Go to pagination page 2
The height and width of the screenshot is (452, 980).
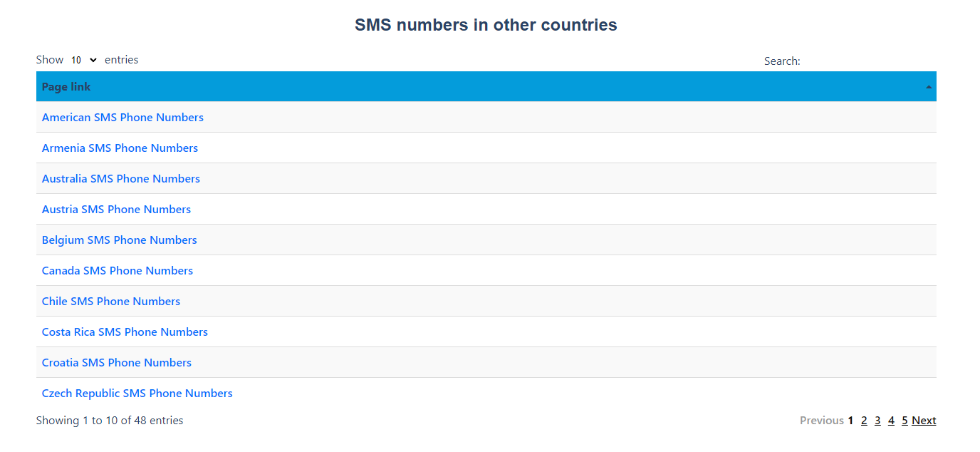tap(864, 421)
